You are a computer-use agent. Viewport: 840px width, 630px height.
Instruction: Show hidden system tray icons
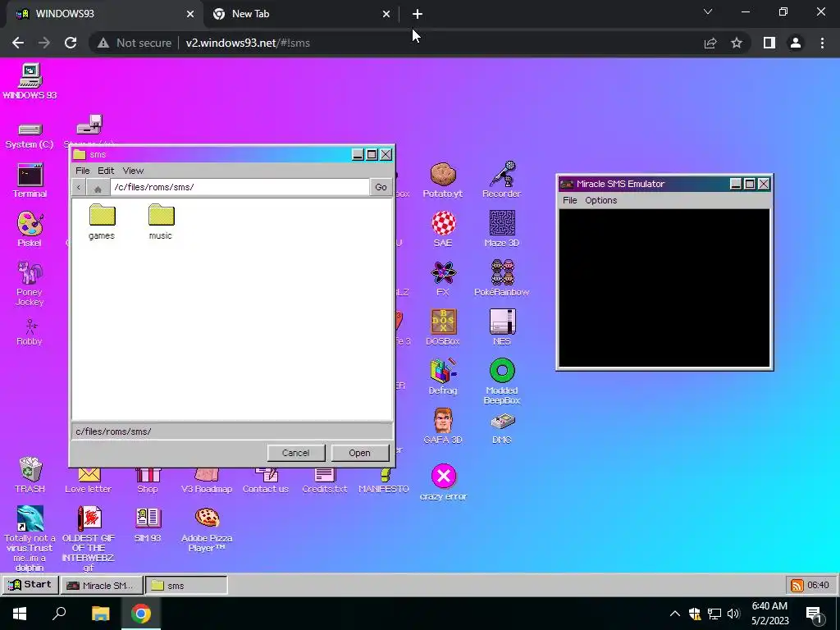(x=675, y=614)
